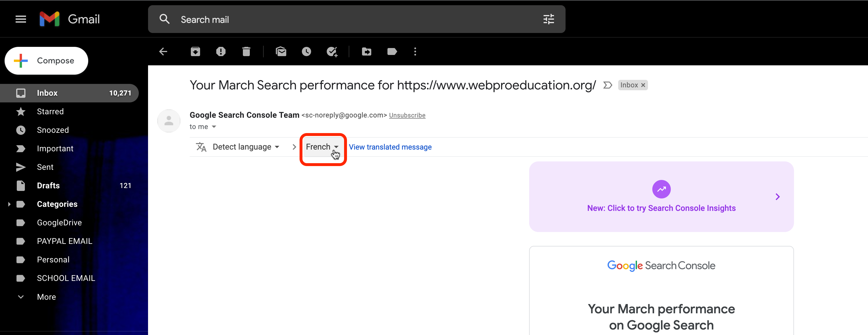Toggle the importance marker beside subject

coord(607,85)
